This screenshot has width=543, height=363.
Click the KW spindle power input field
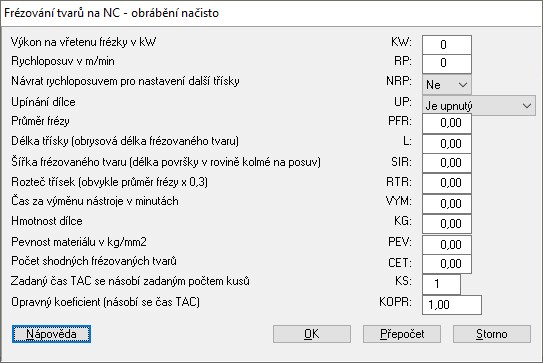tap(447, 45)
